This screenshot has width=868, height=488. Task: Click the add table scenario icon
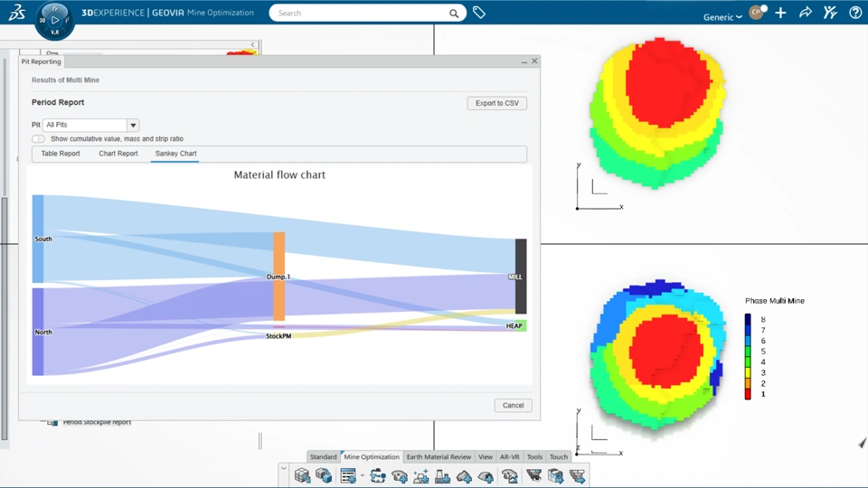pyautogui.click(x=348, y=476)
